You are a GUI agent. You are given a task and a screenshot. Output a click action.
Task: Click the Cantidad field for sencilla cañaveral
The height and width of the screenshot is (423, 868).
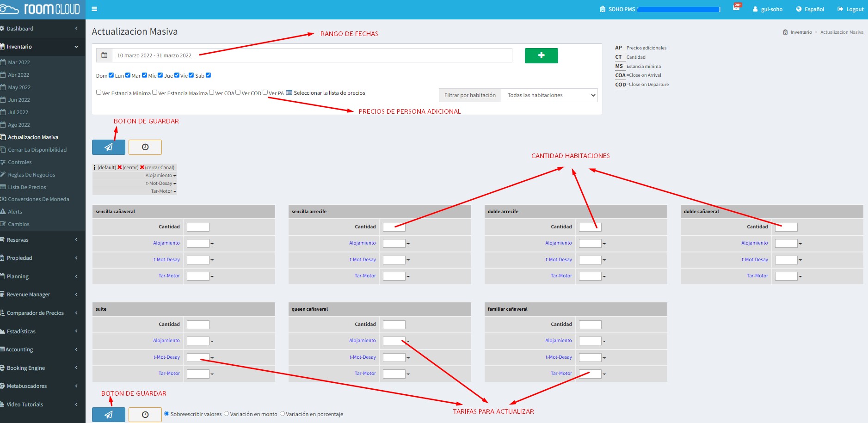(198, 227)
